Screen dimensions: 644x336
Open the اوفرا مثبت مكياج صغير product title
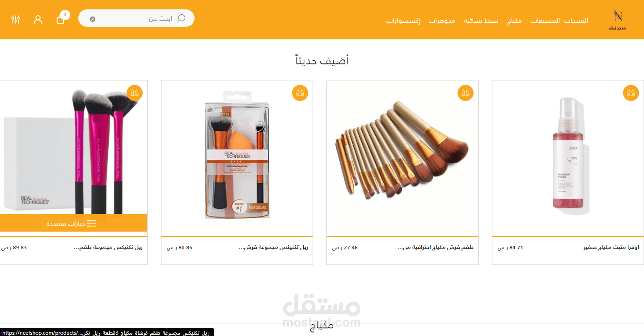[611, 247]
